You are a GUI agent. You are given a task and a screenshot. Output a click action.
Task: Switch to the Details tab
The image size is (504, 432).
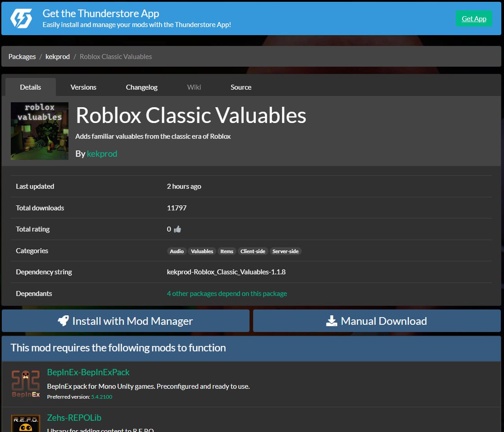click(x=31, y=87)
